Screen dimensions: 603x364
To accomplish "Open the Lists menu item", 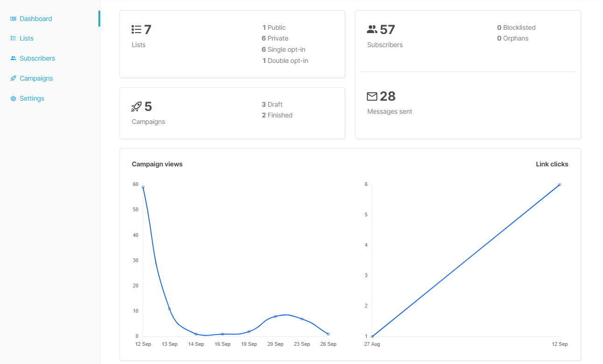I will (50, 38).
